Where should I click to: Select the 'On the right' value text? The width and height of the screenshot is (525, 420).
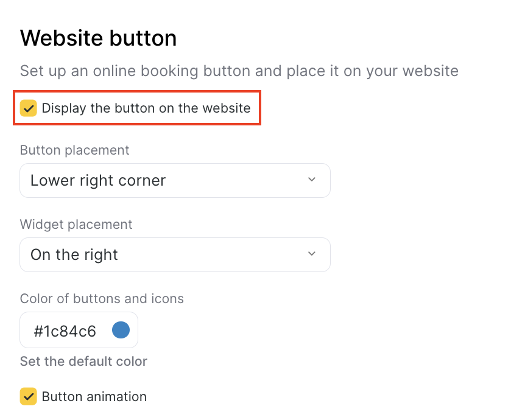point(74,254)
